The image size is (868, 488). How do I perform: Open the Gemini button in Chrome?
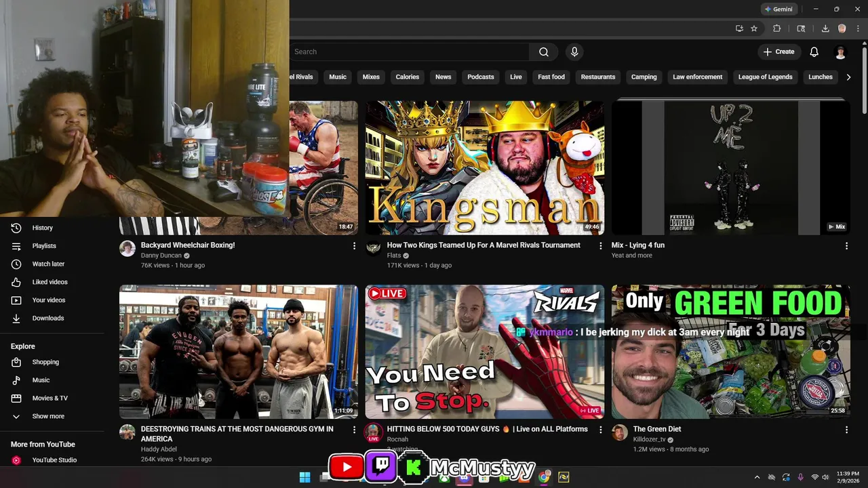778,9
